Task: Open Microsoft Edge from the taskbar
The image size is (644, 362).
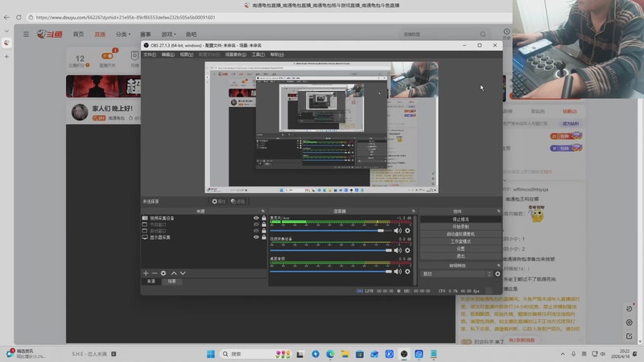Action: 330,354
